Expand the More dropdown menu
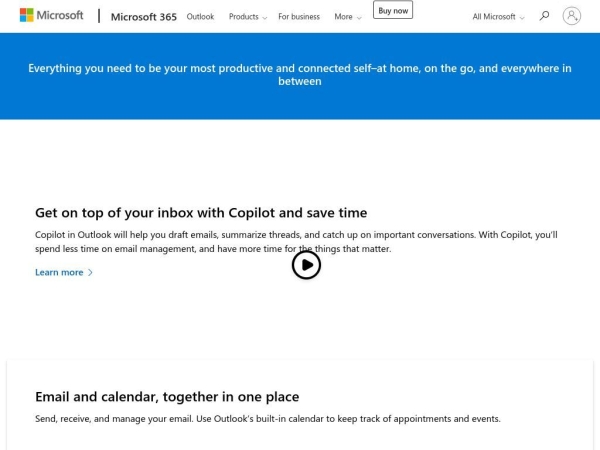This screenshot has height=450, width=600. click(x=347, y=17)
